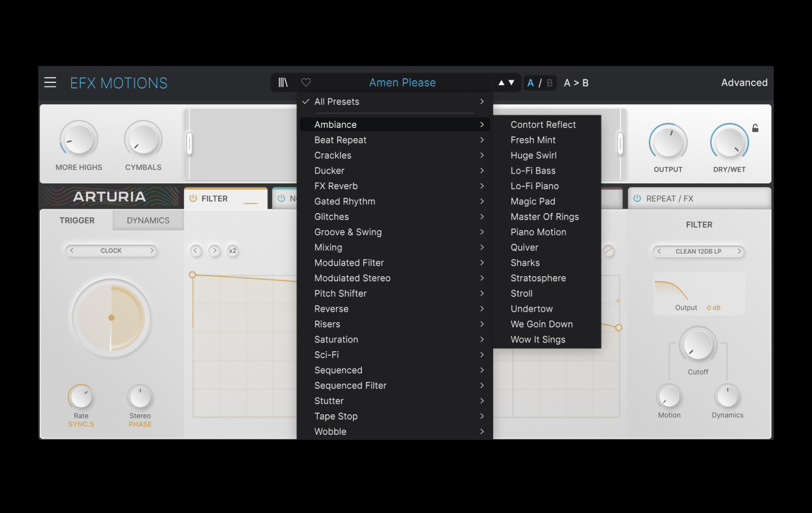Expand the Ambiance category
Image resolution: width=812 pixels, height=513 pixels.
click(x=394, y=125)
